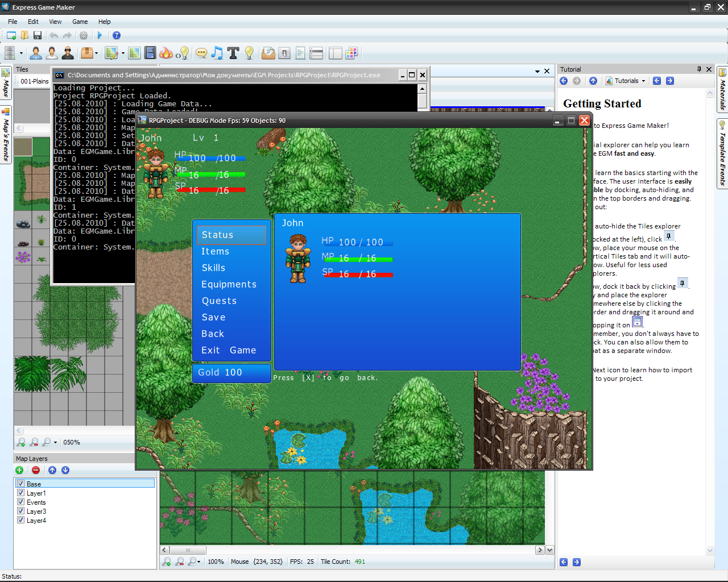This screenshot has width=728, height=582.
Task: Move layer down with blue down arrow
Action: 65,470
